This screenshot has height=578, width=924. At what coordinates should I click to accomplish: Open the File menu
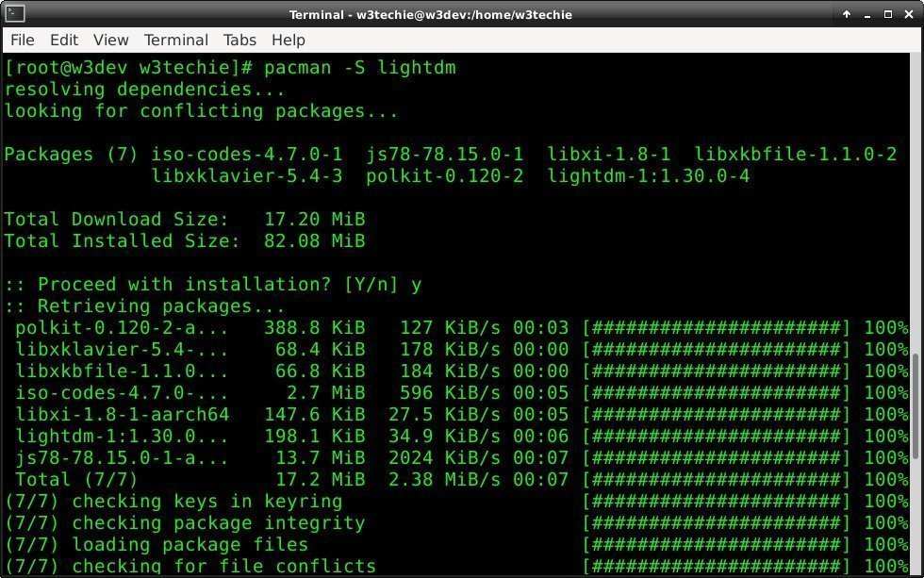pos(22,40)
